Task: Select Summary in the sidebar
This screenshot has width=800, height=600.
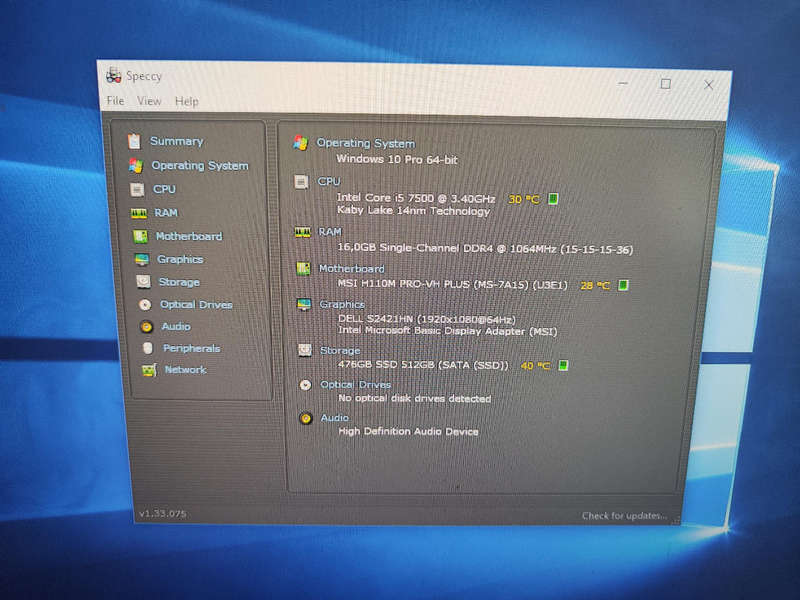Action: coord(177,141)
